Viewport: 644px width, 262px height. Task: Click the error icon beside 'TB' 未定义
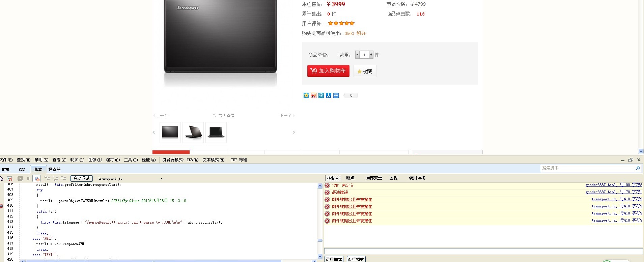tap(327, 185)
